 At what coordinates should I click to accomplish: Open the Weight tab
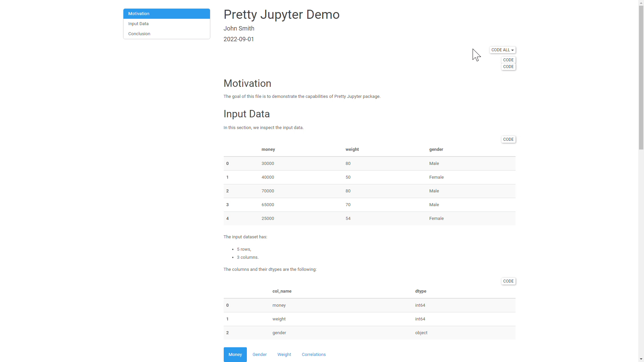pos(284,354)
